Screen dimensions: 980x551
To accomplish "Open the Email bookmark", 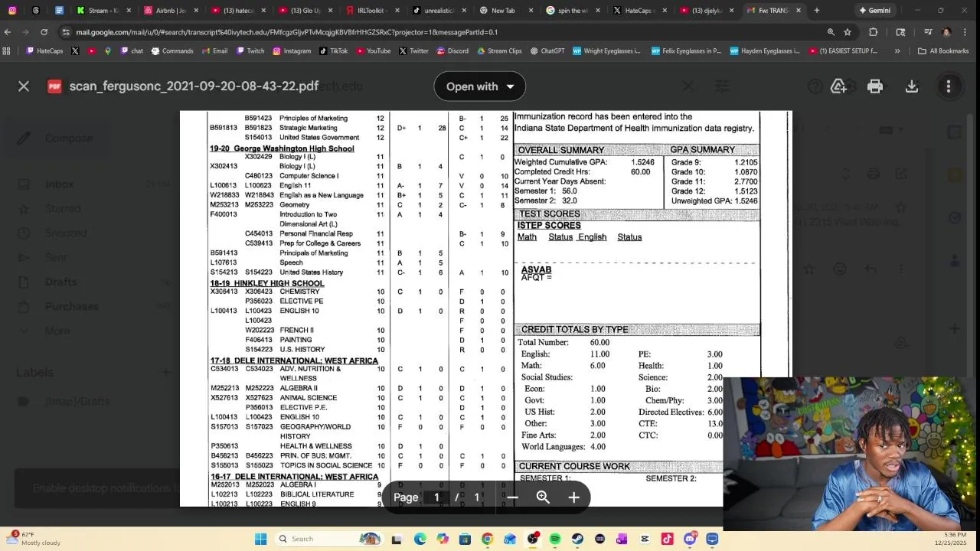I will click(214, 51).
